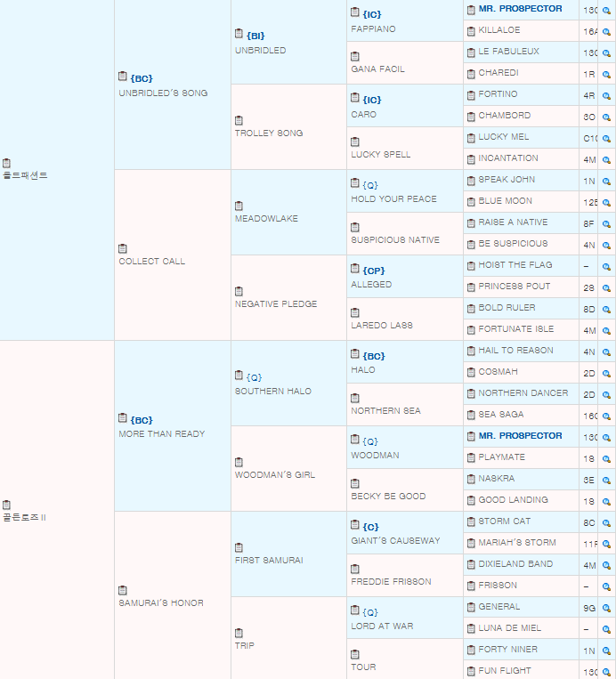The height and width of the screenshot is (679, 616).
Task: Select the SEA SAGA name
Action: [x=501, y=415]
